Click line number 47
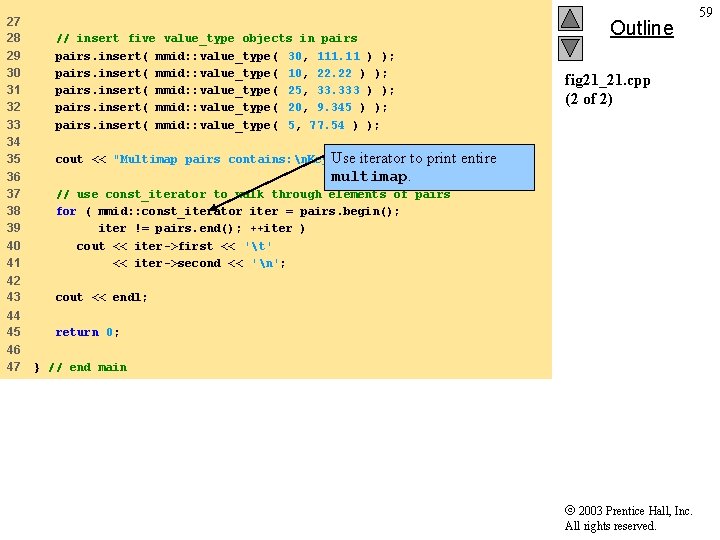Viewport: 720px width, 540px height. pyautogui.click(x=13, y=367)
